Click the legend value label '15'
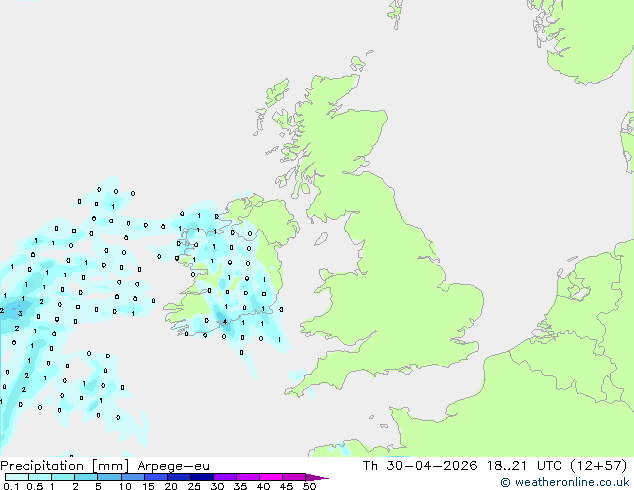Screen dimensions: 634x490 (148, 486)
